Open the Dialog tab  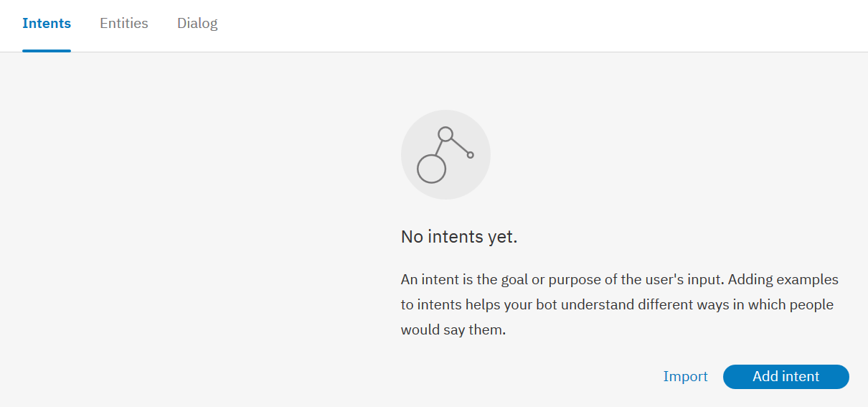197,23
